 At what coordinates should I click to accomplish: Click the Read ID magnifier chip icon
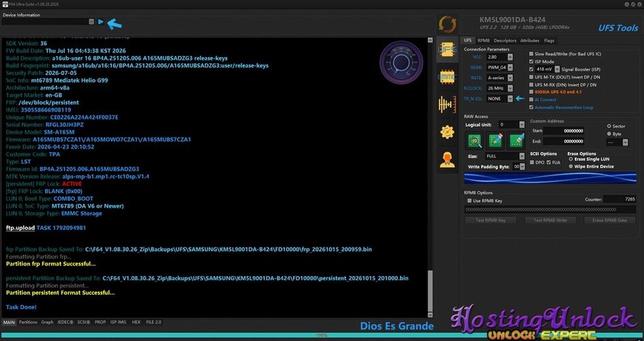[x=475, y=141]
